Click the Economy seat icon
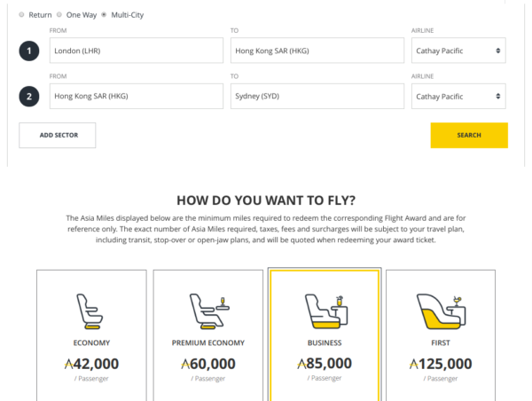This screenshot has height=401, width=532. [x=91, y=311]
